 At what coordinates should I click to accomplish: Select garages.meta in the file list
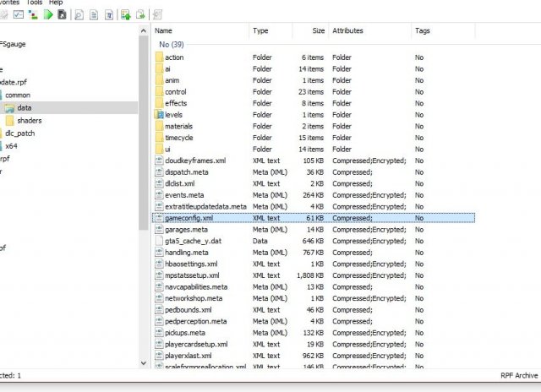click(314, 230)
